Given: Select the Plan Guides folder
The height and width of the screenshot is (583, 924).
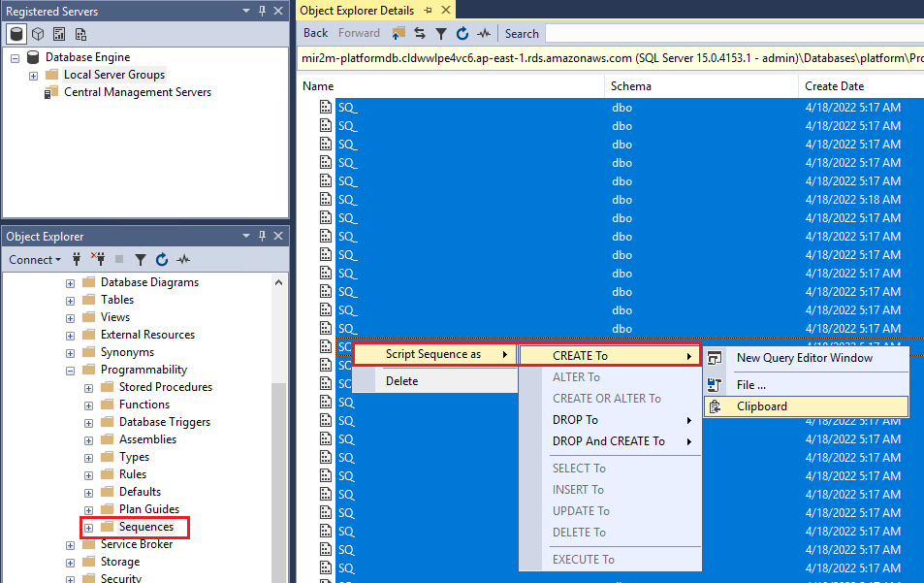Looking at the screenshot, I should (149, 509).
